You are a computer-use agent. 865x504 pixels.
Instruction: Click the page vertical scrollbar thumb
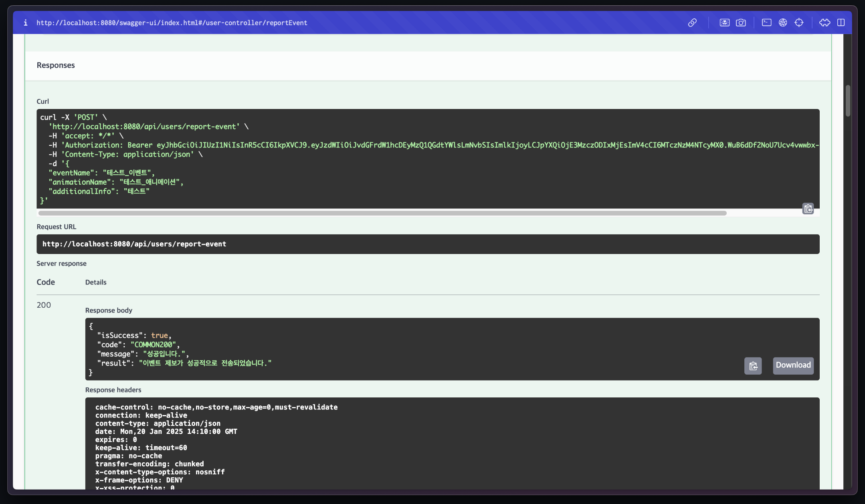(848, 100)
